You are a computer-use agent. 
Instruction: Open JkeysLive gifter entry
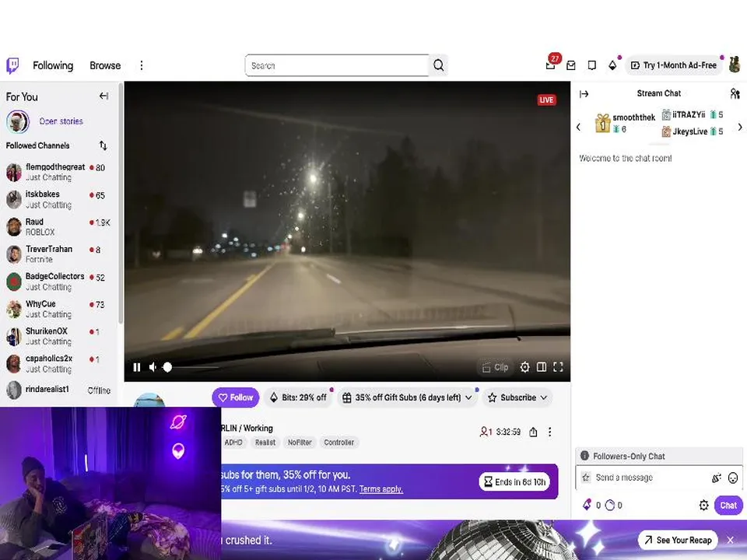[693, 131]
